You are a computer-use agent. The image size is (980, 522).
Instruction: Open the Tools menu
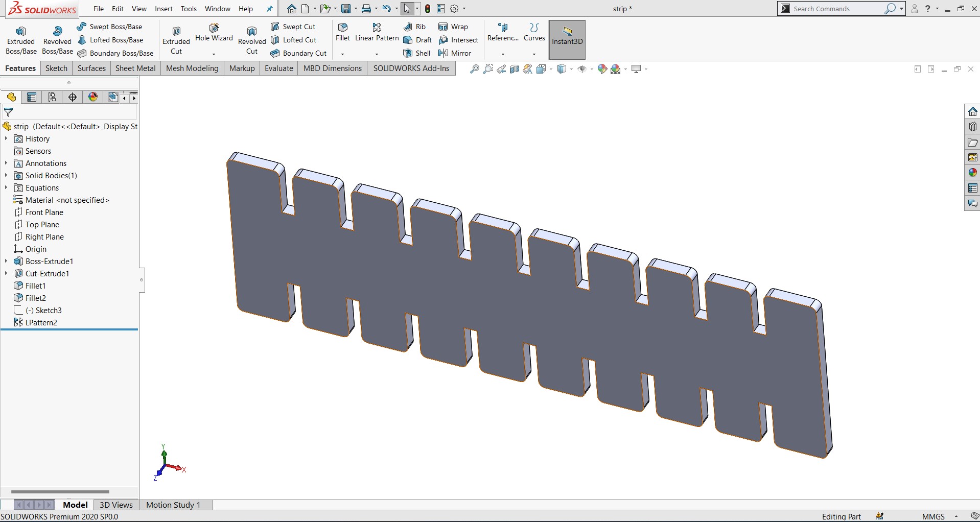pyautogui.click(x=189, y=9)
